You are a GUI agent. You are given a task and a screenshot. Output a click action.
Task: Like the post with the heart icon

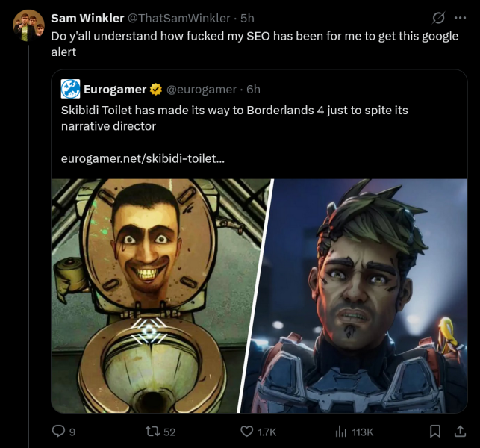coord(247,431)
